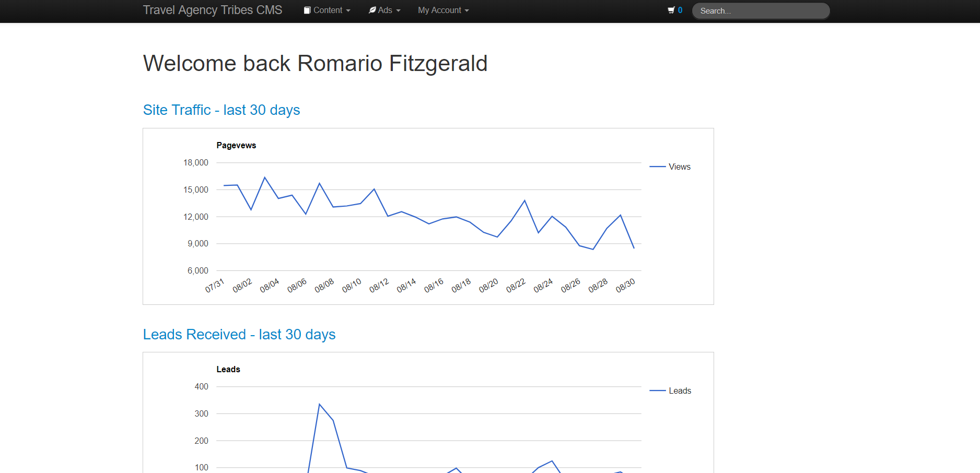Go to Travel Agency Tribes CMS brand link
980x473 pixels.
pyautogui.click(x=213, y=10)
